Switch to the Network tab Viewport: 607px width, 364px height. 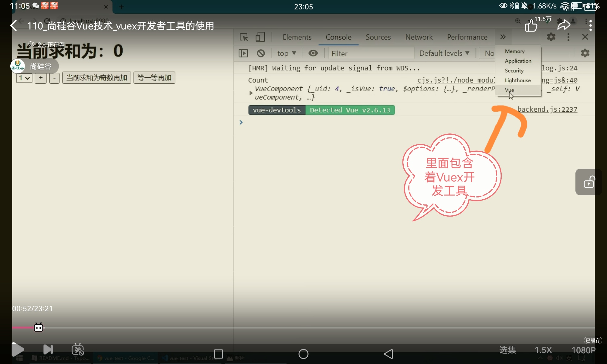coord(419,37)
